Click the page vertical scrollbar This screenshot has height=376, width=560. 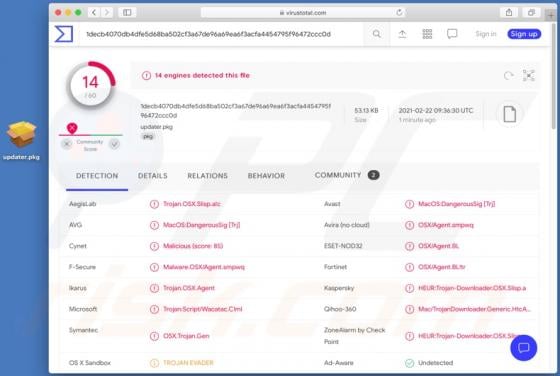click(554, 77)
